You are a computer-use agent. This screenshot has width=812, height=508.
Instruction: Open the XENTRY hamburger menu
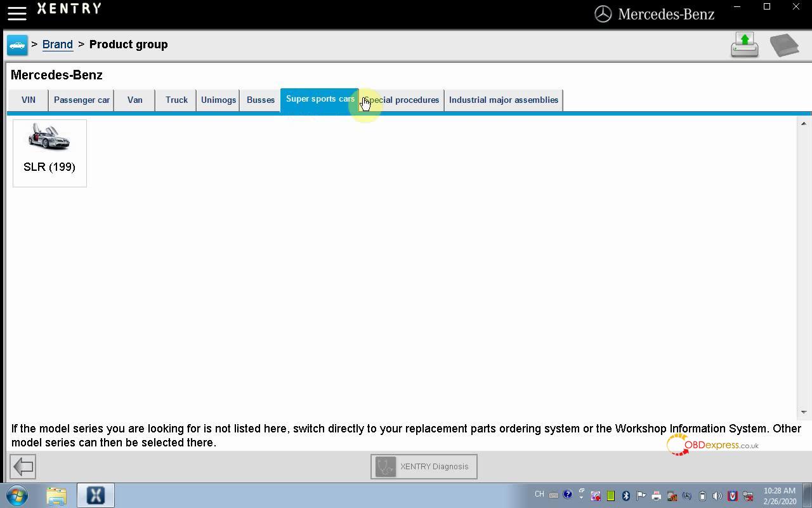tap(16, 13)
